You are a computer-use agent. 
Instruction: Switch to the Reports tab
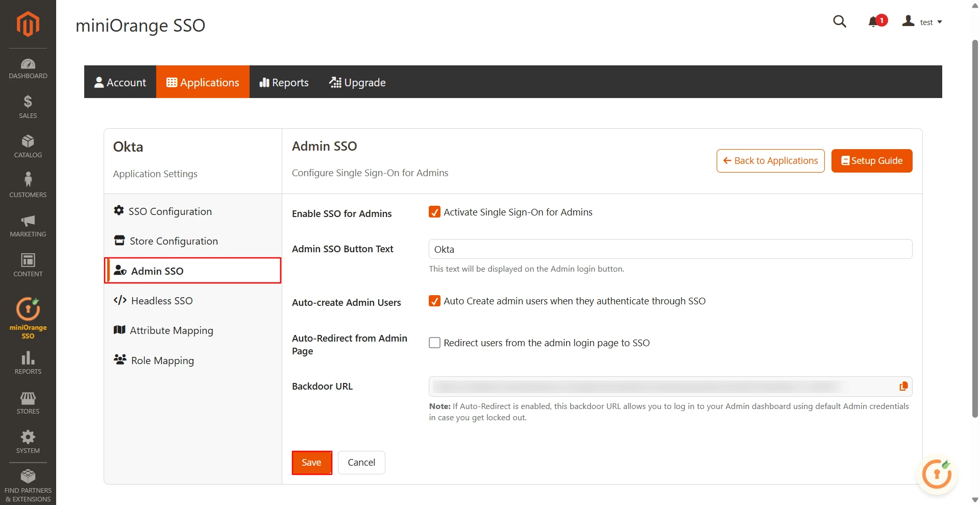284,82
